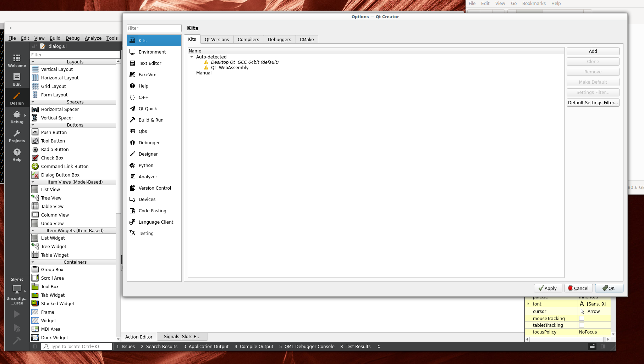Open Testing options category
644x364 pixels.
(x=154, y=233)
